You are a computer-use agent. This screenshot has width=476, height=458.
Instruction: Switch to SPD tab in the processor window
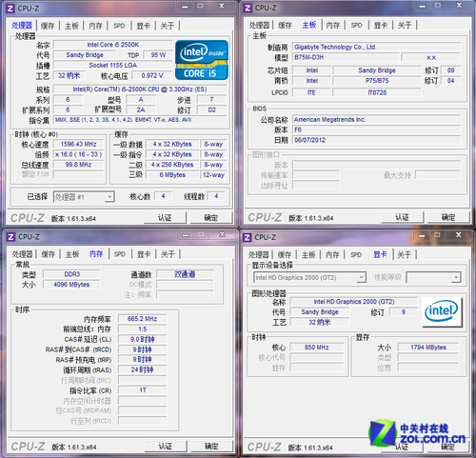pyautogui.click(x=119, y=26)
